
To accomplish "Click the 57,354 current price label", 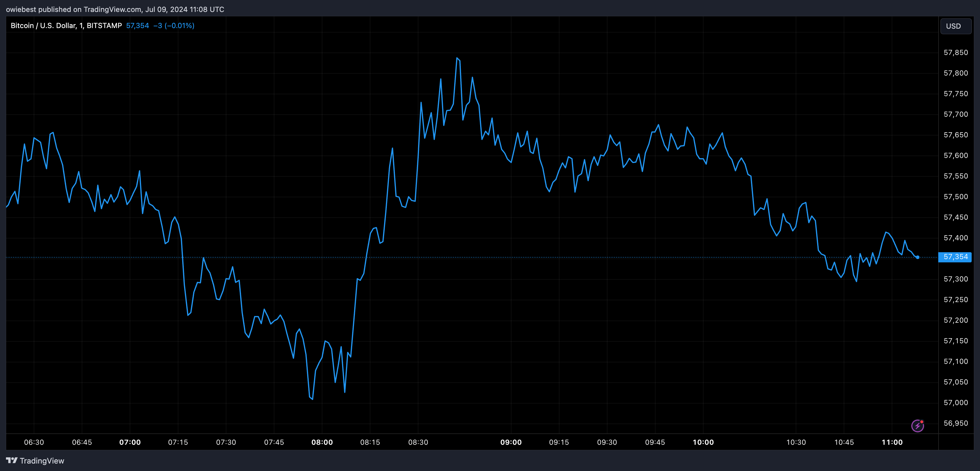I will tap(955, 257).
